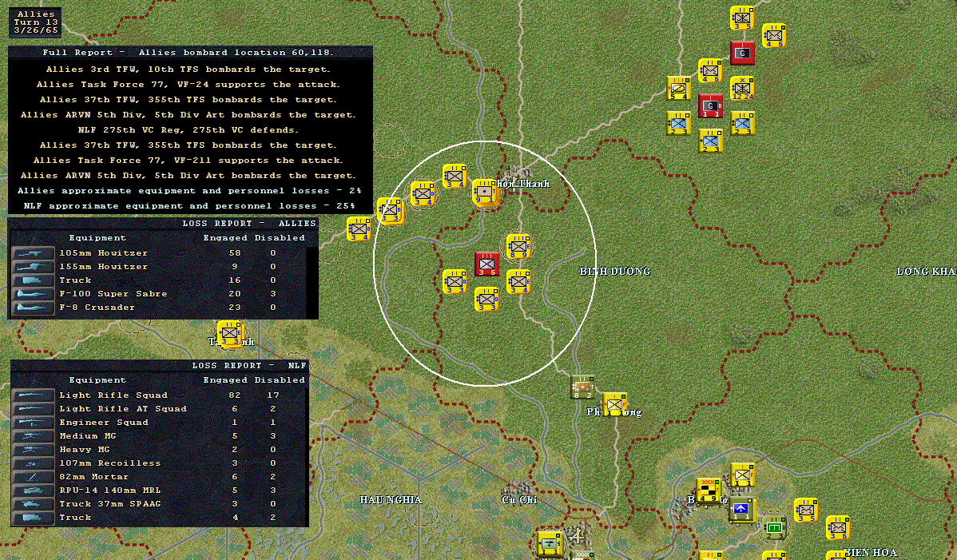Click the Cu Chi town label
Image resolution: width=957 pixels, height=560 pixels.
point(519,499)
